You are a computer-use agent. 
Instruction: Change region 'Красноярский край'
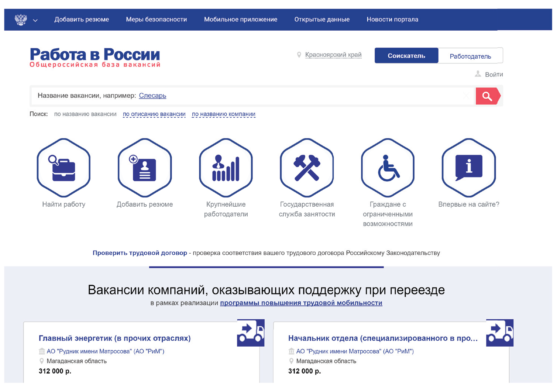[333, 55]
